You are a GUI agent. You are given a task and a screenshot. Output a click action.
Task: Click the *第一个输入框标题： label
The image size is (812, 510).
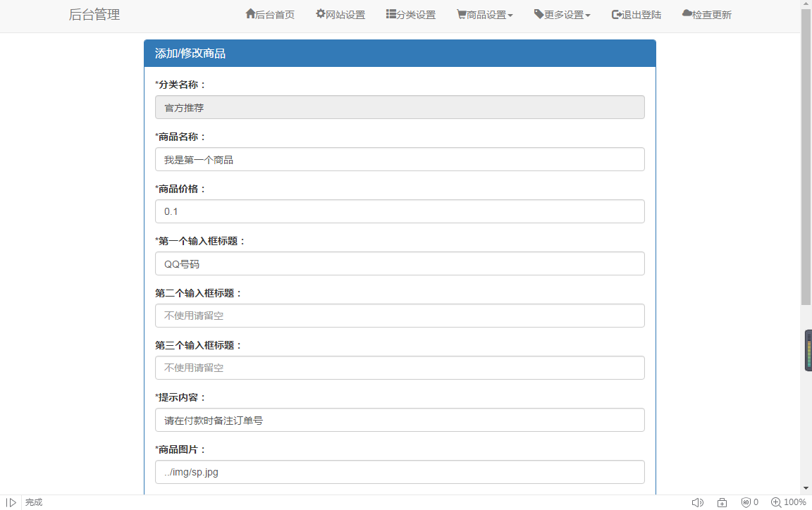[x=200, y=241]
